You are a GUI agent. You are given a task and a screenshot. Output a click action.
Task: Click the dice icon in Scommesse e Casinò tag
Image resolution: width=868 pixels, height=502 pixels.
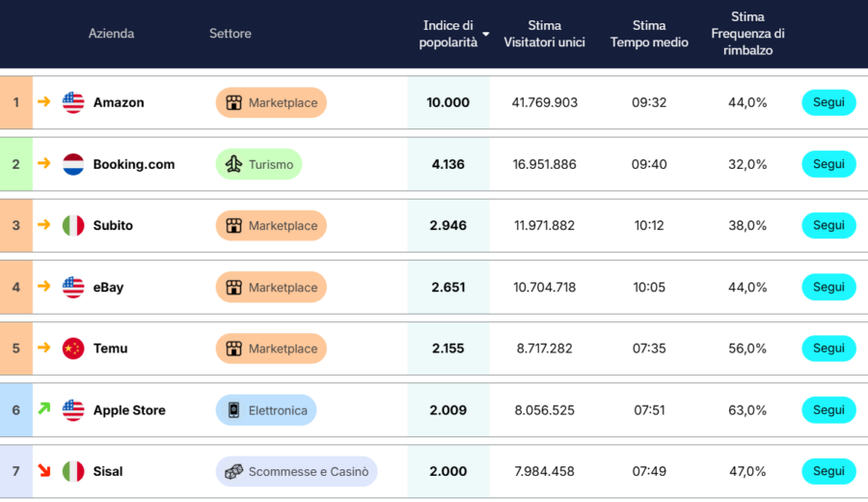pyautogui.click(x=233, y=471)
